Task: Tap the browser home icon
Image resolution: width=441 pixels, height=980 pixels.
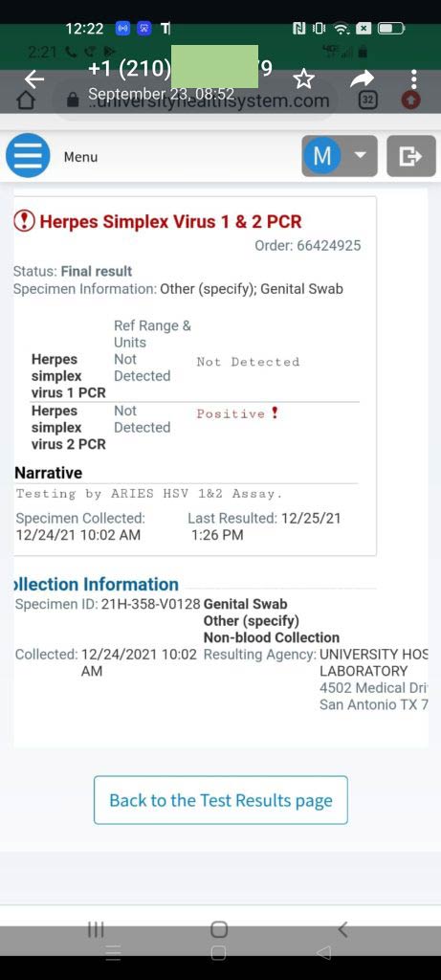Action: tap(25, 100)
